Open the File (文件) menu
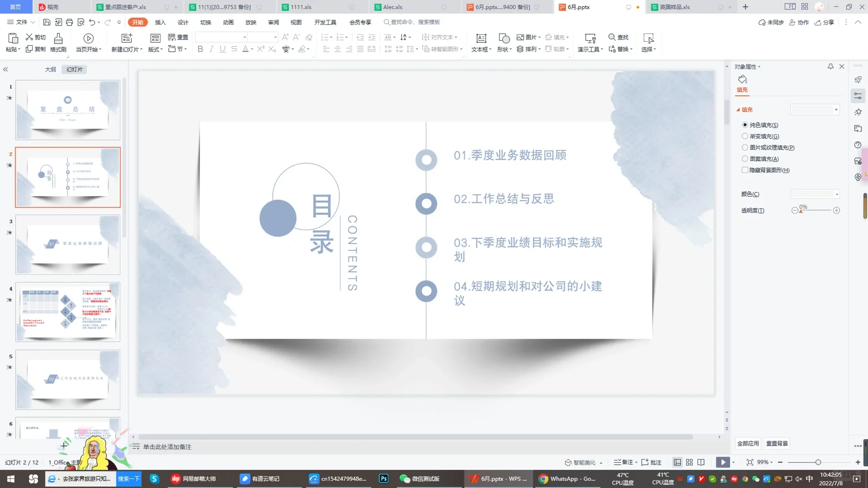868x488 pixels. [21, 22]
